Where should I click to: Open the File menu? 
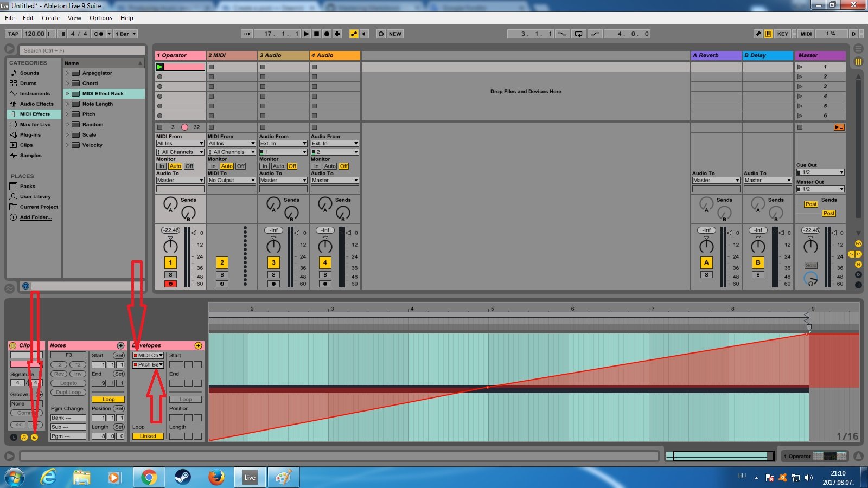pos(10,18)
